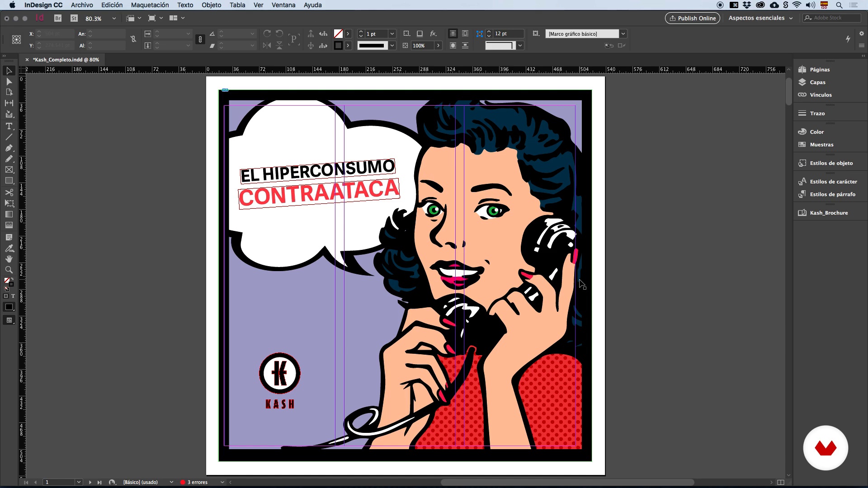Select the Pencil tool
The width and height of the screenshot is (868, 488).
(x=9, y=159)
